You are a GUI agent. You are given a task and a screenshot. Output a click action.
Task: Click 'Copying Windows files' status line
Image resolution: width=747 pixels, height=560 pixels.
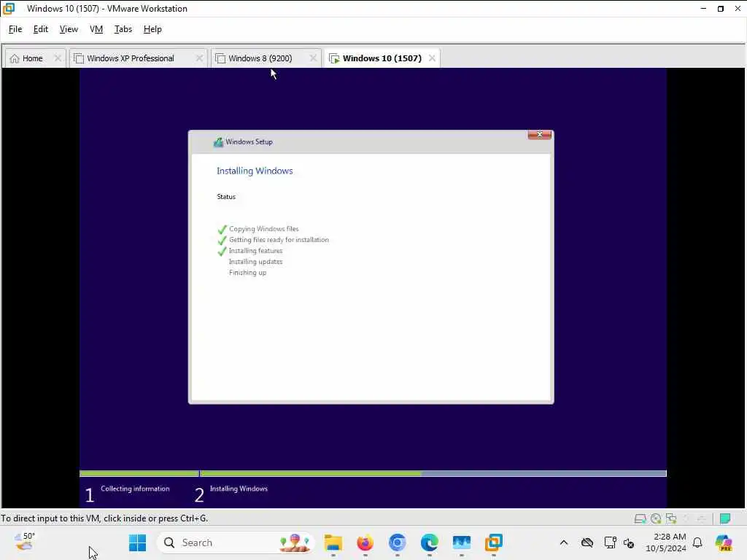[264, 229]
